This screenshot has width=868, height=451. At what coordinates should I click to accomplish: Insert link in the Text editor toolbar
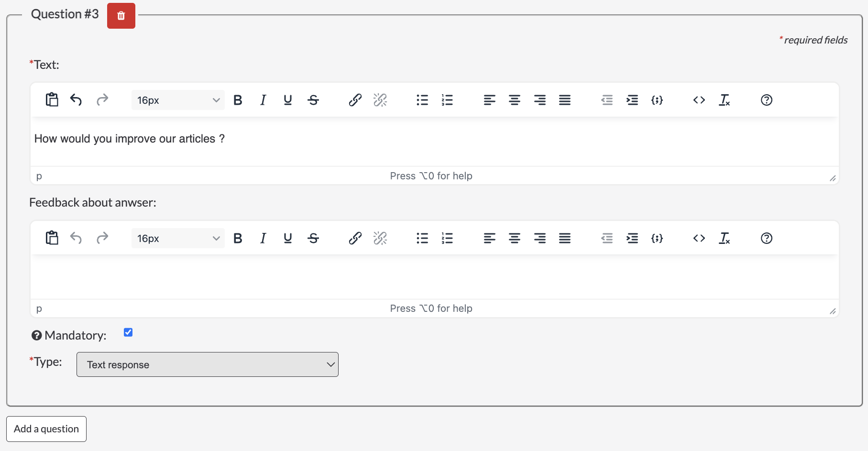355,100
